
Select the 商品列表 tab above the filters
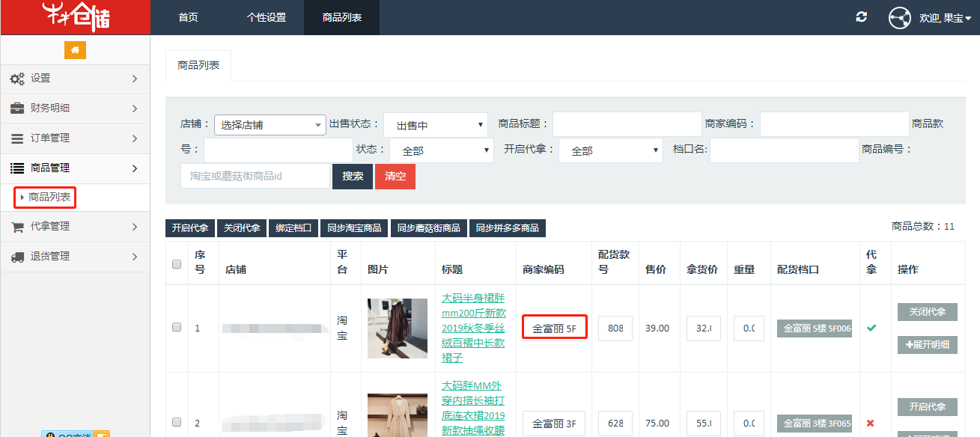click(x=198, y=66)
